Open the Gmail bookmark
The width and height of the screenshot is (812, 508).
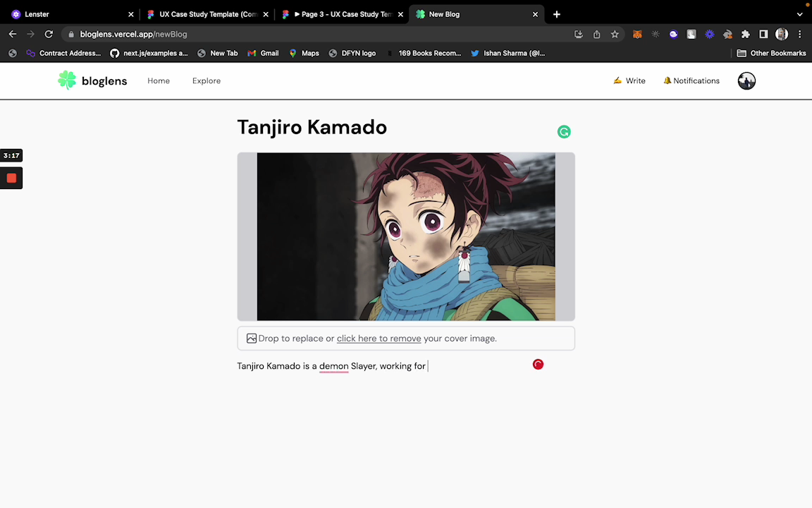(x=263, y=53)
